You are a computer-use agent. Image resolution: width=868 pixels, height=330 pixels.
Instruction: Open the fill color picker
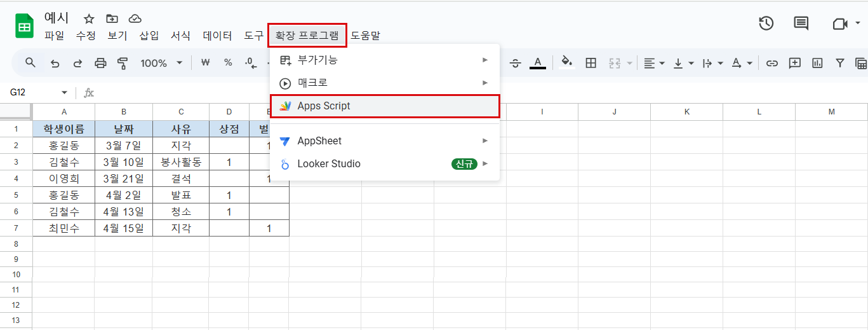[568, 63]
